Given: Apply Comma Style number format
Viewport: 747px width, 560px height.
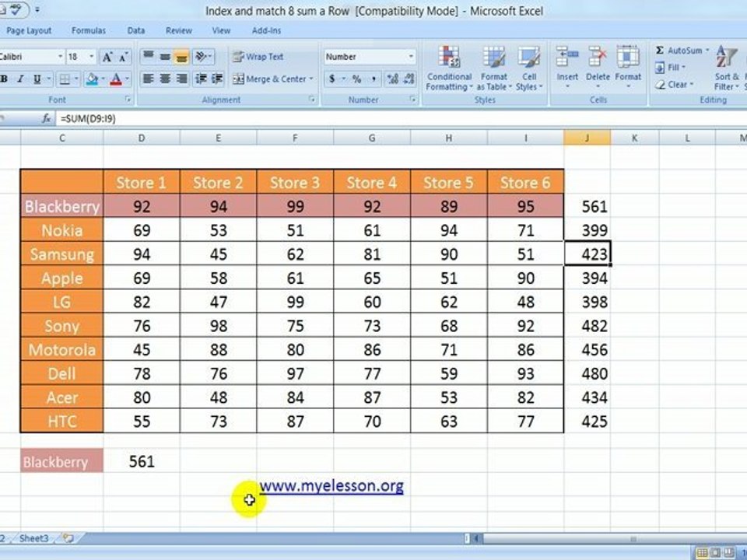Looking at the screenshot, I should (373, 79).
